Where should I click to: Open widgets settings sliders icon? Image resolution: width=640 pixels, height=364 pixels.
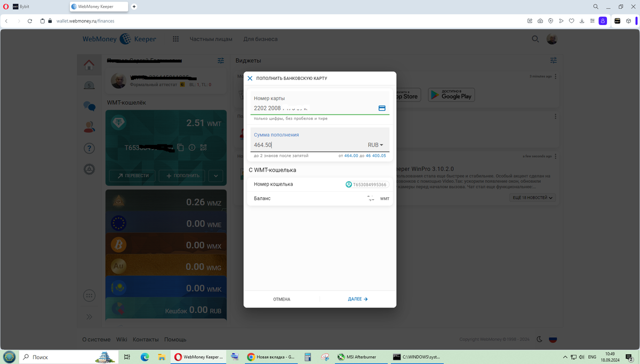[554, 61]
